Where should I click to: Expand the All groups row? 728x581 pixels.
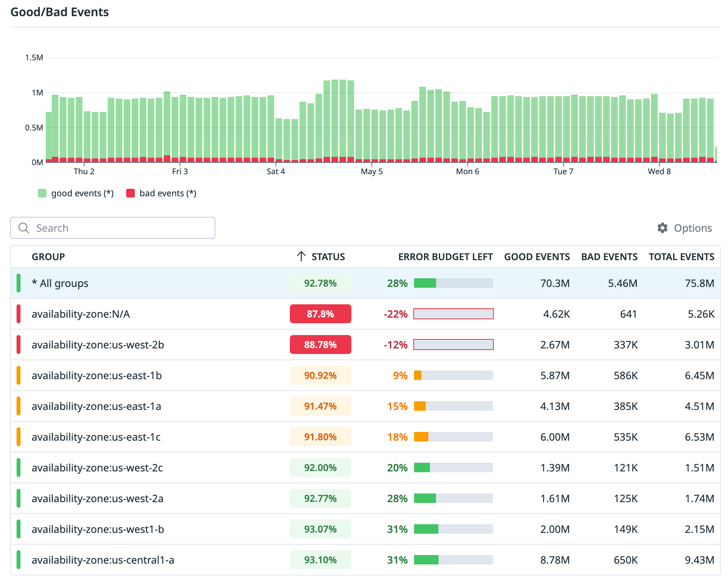coord(60,283)
